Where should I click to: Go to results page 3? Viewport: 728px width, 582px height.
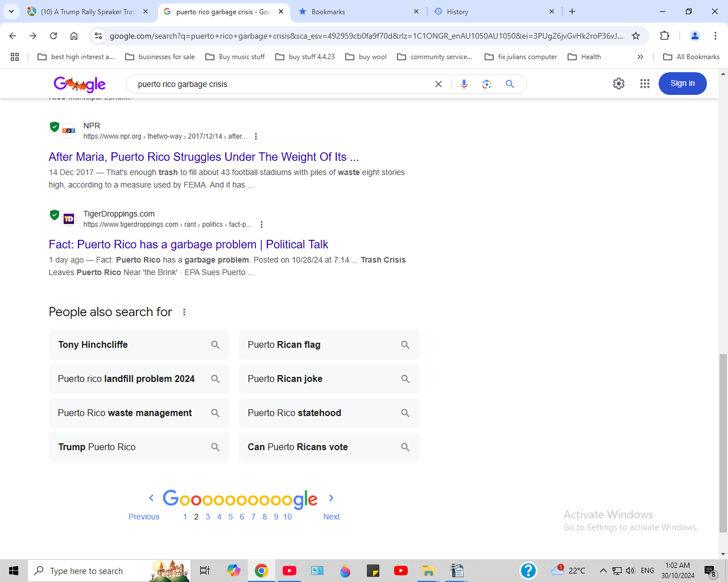pyautogui.click(x=208, y=517)
